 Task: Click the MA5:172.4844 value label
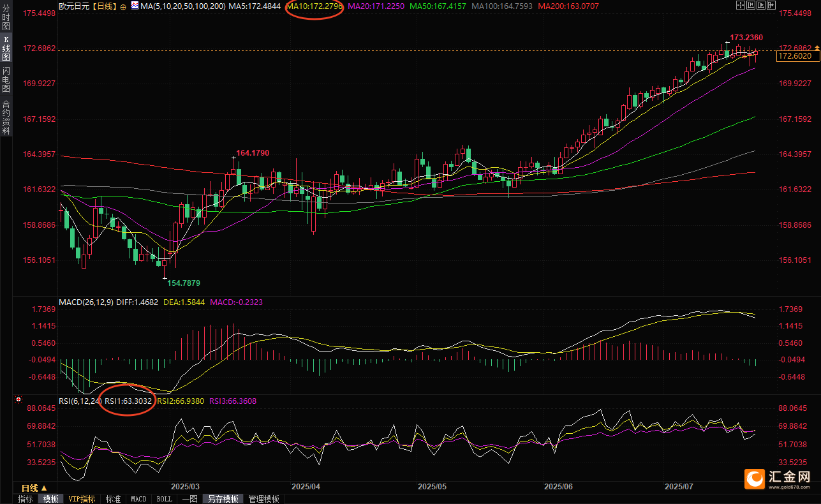tap(255, 6)
